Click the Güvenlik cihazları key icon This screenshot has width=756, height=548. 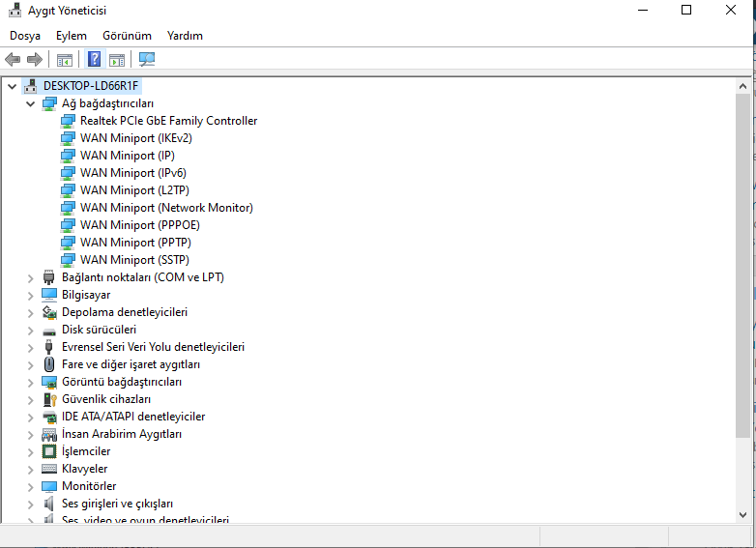point(49,399)
